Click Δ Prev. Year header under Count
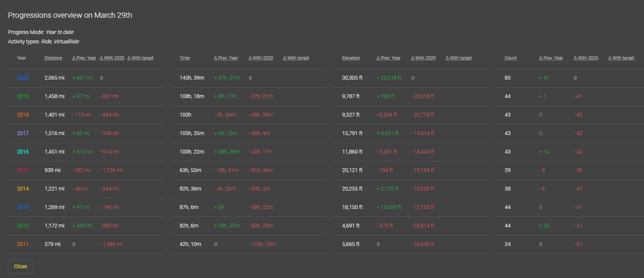Image resolution: width=644 pixels, height=278 pixels. pyautogui.click(x=551, y=58)
